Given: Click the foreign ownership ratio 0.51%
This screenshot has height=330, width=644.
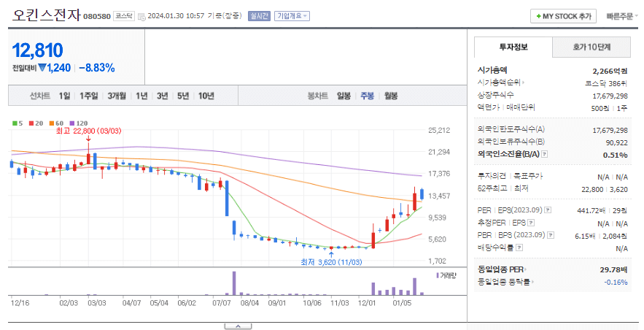Looking at the screenshot, I should [x=616, y=155].
